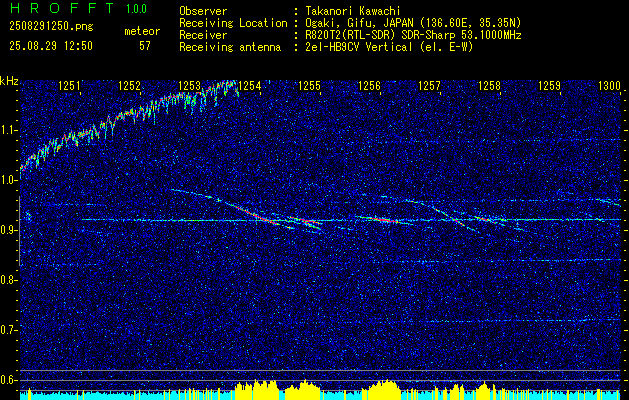The width and height of the screenshot is (629, 400).
Task: Click the 'meteor' count label
Action: pos(142,31)
